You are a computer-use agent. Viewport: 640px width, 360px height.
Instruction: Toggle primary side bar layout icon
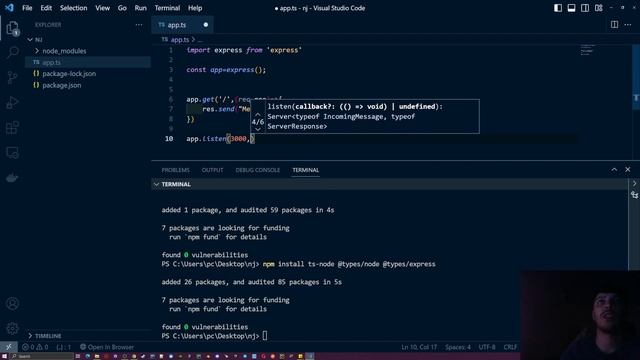click(558, 8)
